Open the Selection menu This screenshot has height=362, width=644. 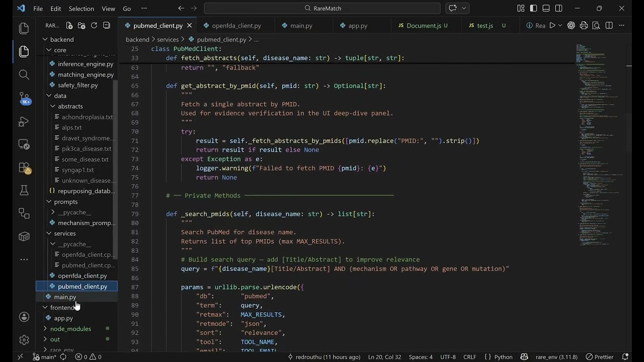[81, 9]
